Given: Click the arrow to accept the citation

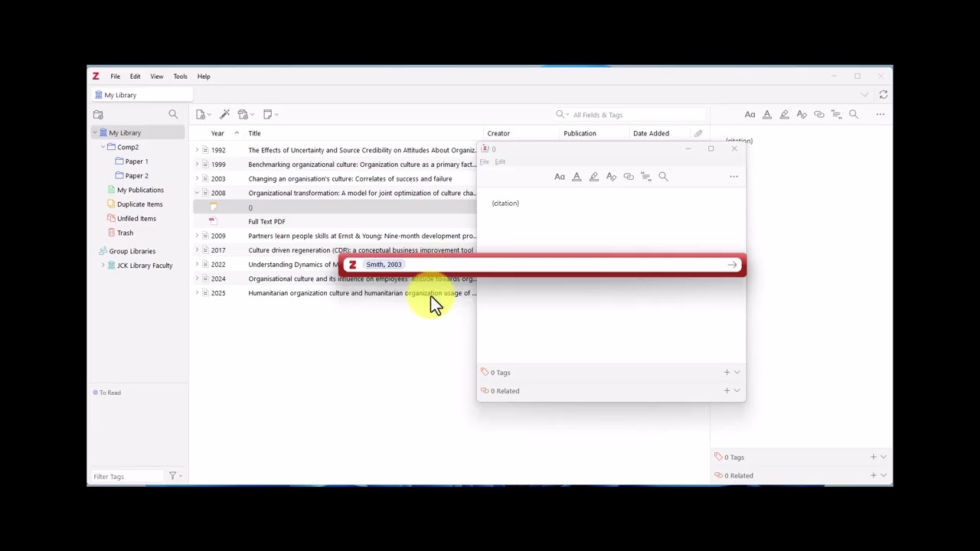Looking at the screenshot, I should coord(732,265).
